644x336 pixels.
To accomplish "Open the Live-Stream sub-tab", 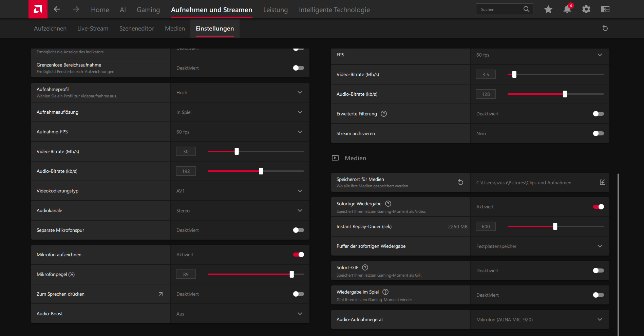I will 93,29.
